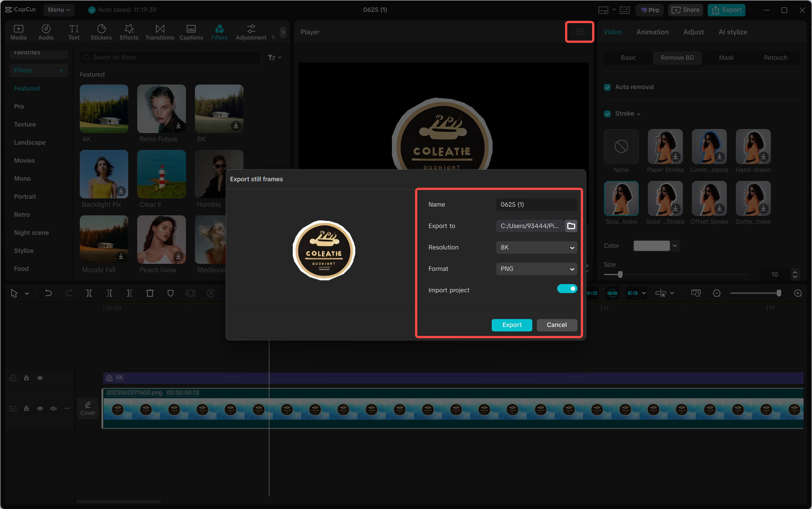Click the layout switch icon in title bar

pyautogui.click(x=603, y=10)
